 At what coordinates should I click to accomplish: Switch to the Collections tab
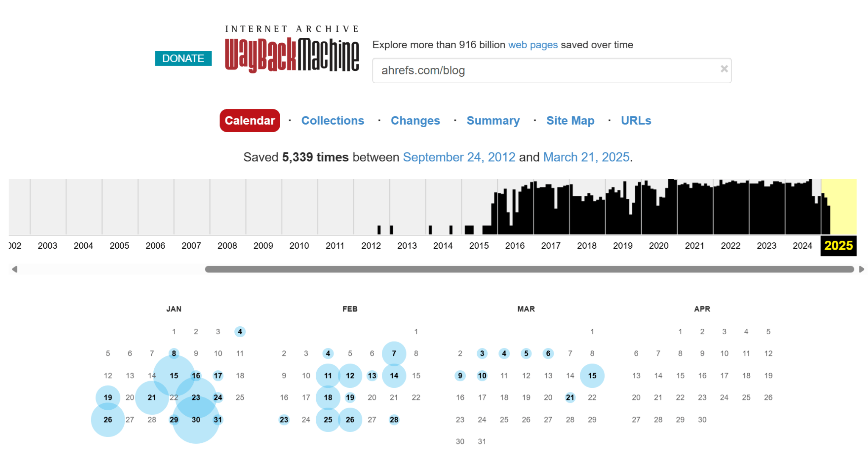333,120
